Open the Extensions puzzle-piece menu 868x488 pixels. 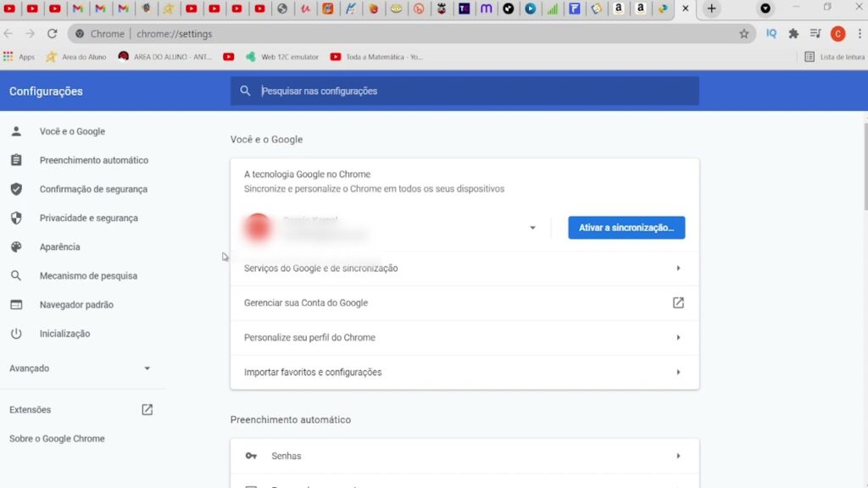[793, 34]
